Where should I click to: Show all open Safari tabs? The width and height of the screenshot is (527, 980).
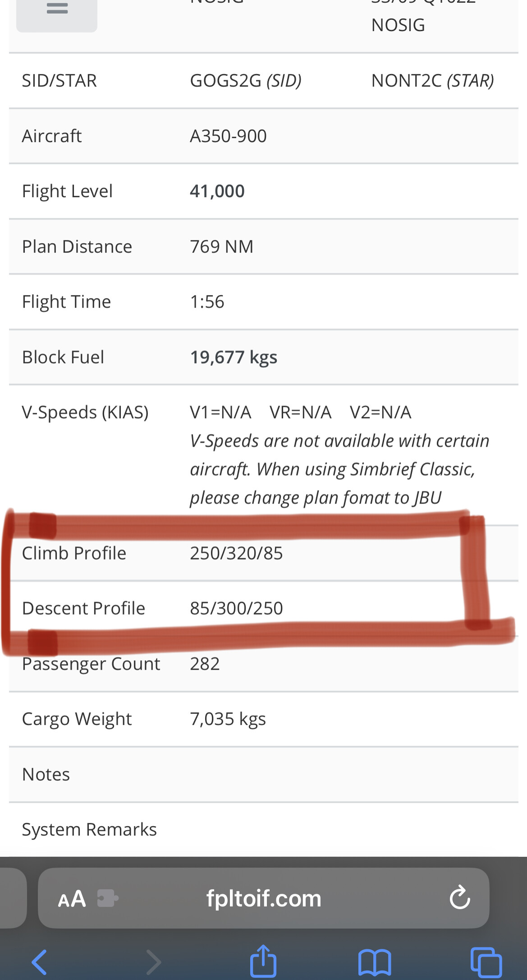click(486, 962)
